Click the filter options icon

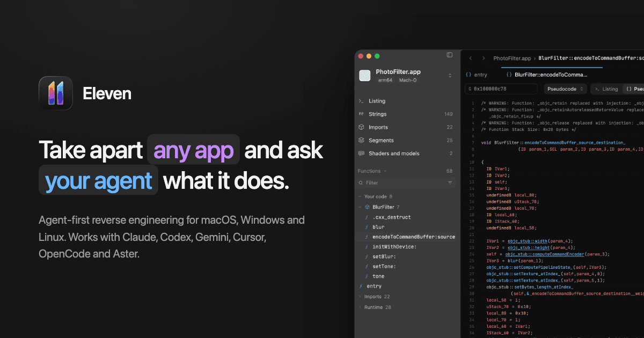click(450, 183)
